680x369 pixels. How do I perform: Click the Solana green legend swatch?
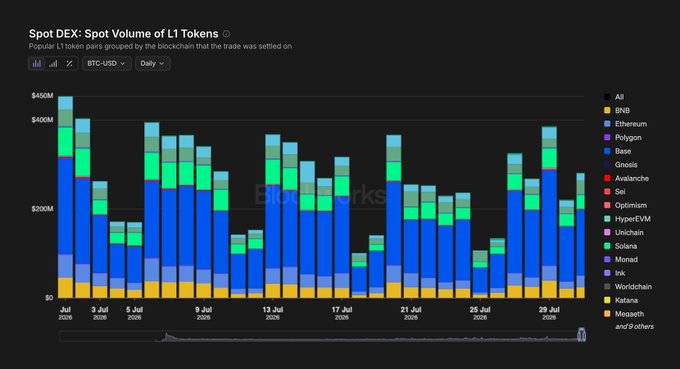pos(607,246)
